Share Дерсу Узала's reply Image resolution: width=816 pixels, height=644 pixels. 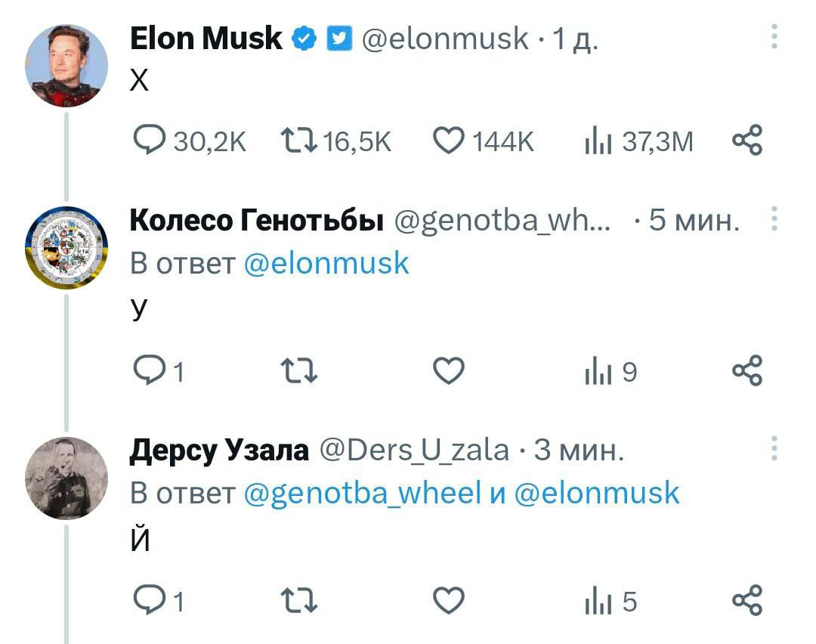click(748, 602)
